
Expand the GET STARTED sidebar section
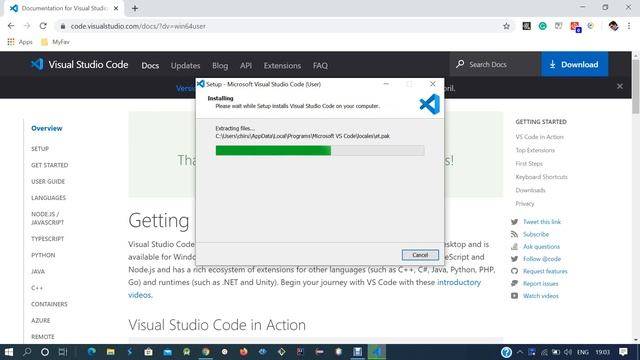pyautogui.click(x=49, y=165)
